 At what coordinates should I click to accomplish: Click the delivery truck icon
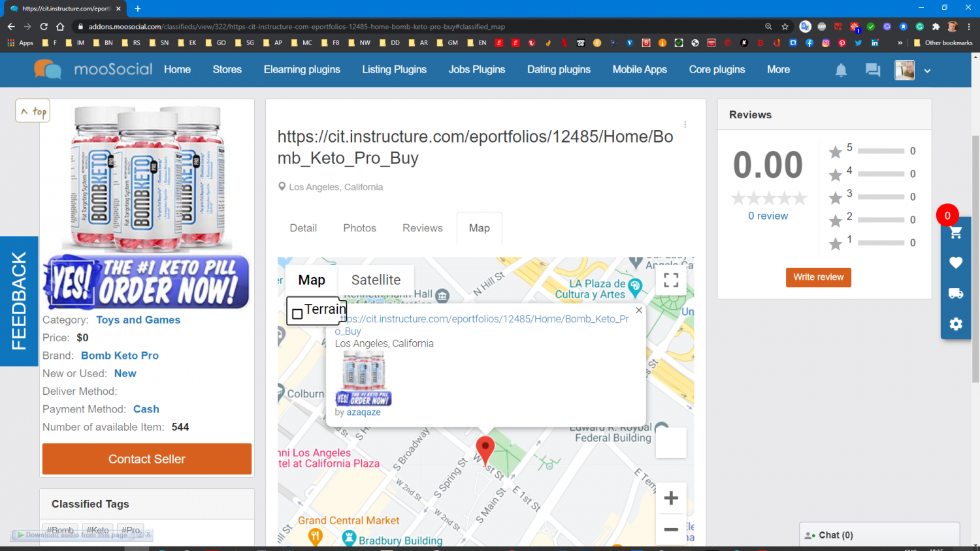[x=955, y=293]
